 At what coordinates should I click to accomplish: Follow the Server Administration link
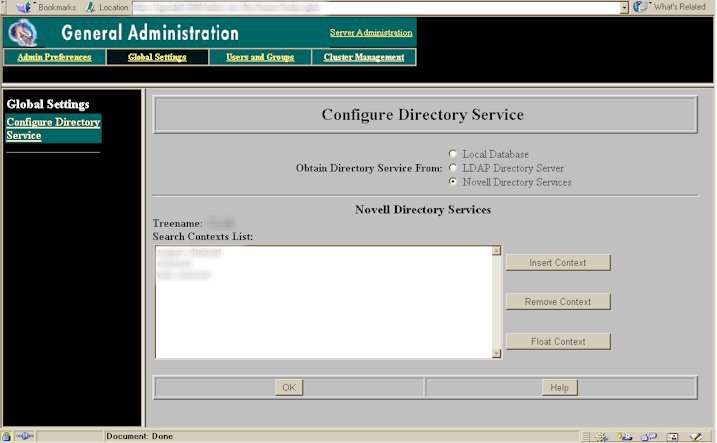coord(371,32)
